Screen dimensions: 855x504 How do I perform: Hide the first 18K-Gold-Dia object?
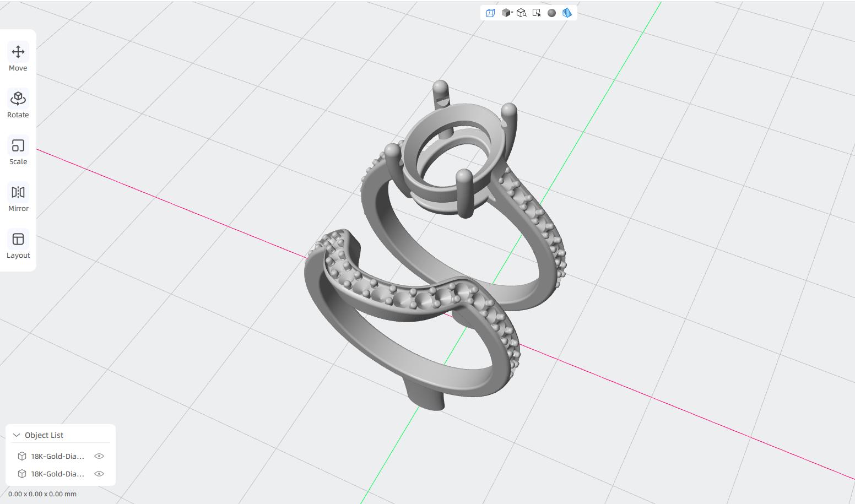[x=99, y=456]
